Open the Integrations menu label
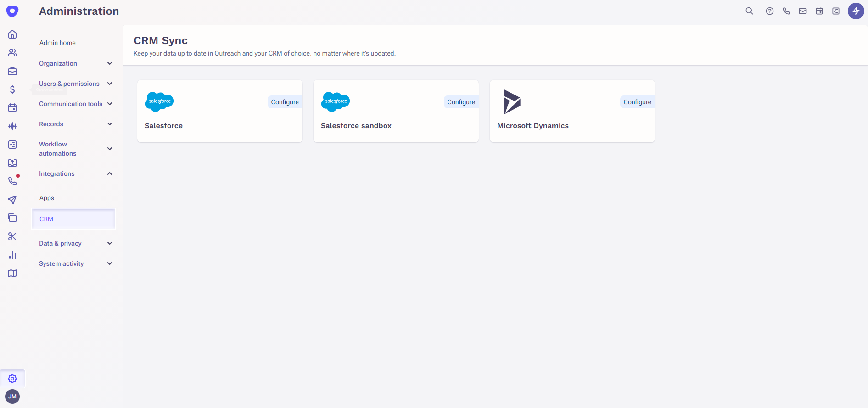 (x=56, y=173)
